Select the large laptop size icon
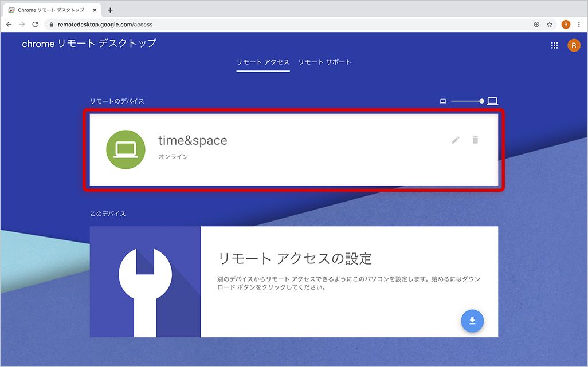This screenshot has height=367, width=588. 492,101
